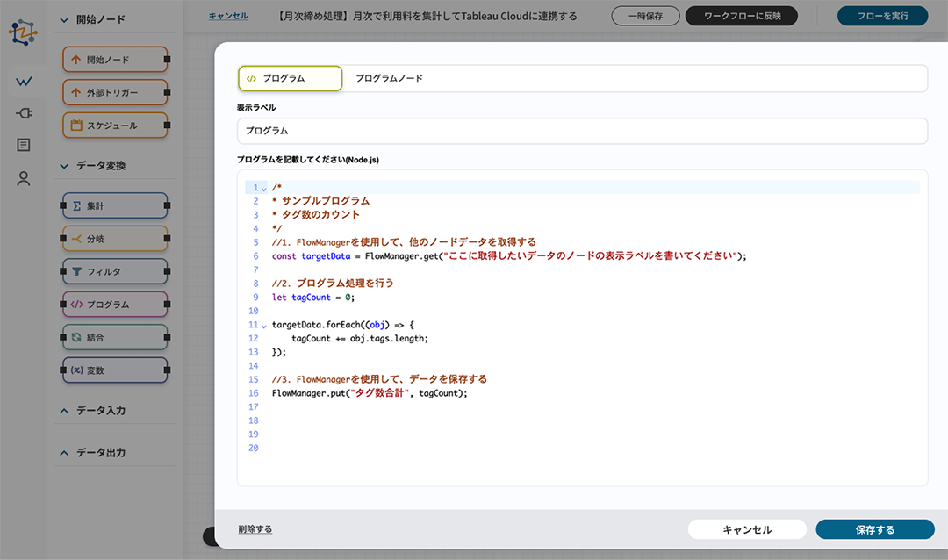This screenshot has width=948, height=560.
Task: Click the 表示ラベル input field
Action: point(581,131)
